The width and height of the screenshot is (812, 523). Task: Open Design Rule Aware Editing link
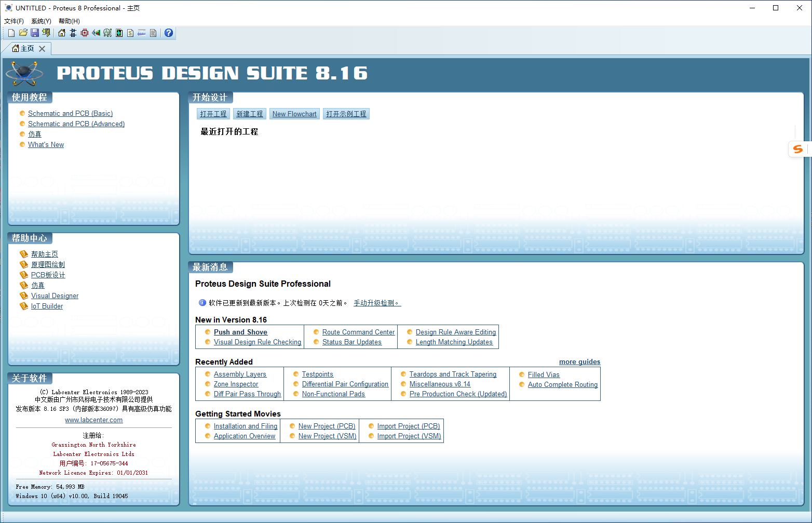click(x=456, y=332)
